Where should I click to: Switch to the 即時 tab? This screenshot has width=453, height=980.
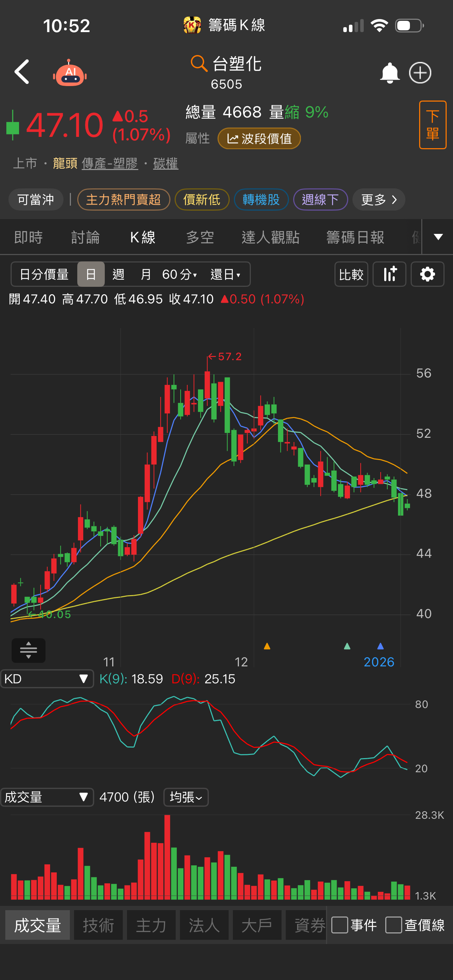point(29,237)
